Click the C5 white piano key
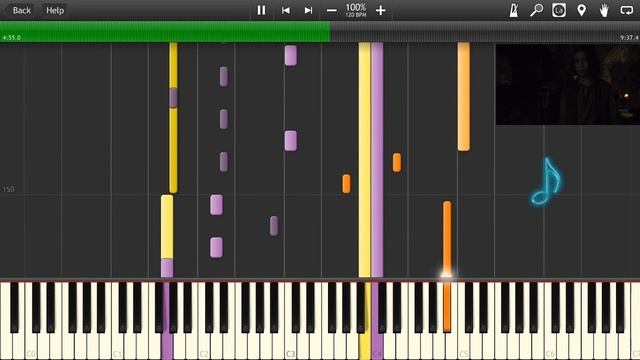 click(x=463, y=347)
